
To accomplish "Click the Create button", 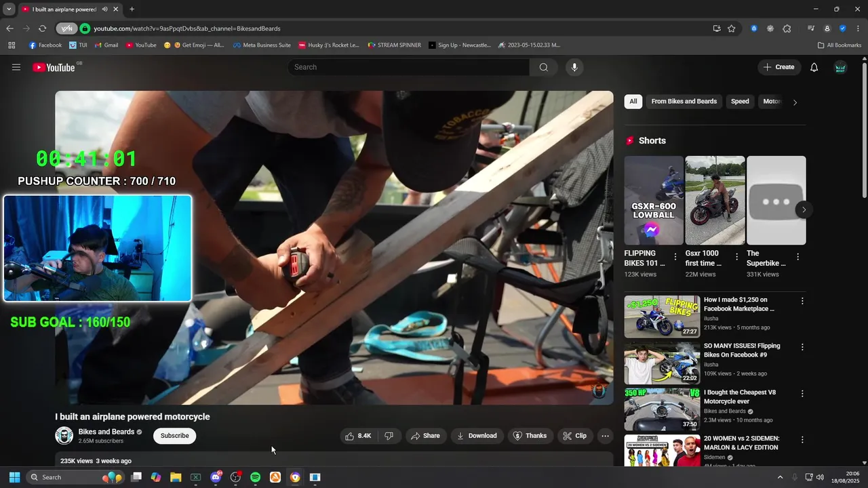I will click(x=778, y=67).
